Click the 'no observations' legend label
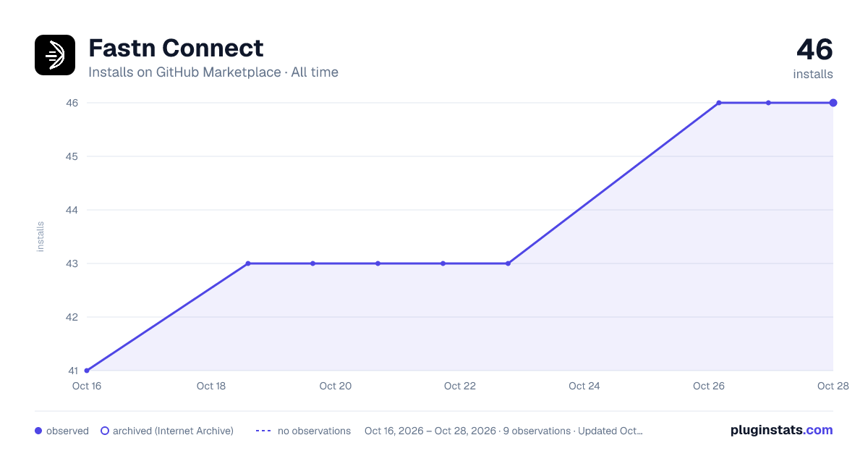The height and width of the screenshot is (456, 868). click(314, 431)
